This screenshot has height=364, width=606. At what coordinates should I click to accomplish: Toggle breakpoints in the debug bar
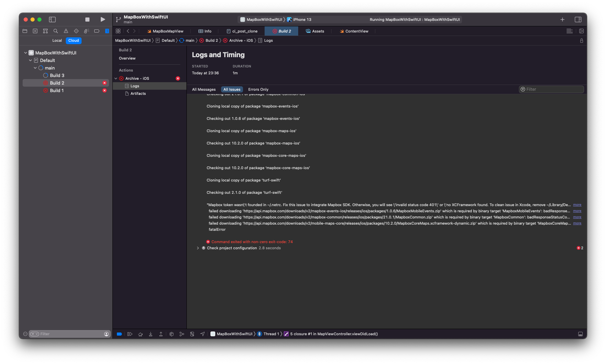119,334
